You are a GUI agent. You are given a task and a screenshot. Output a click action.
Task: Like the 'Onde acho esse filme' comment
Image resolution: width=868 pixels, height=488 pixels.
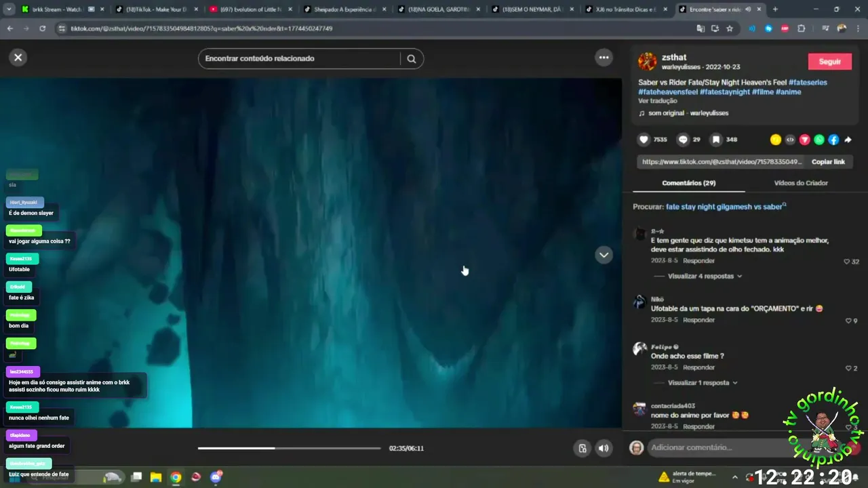848,368
